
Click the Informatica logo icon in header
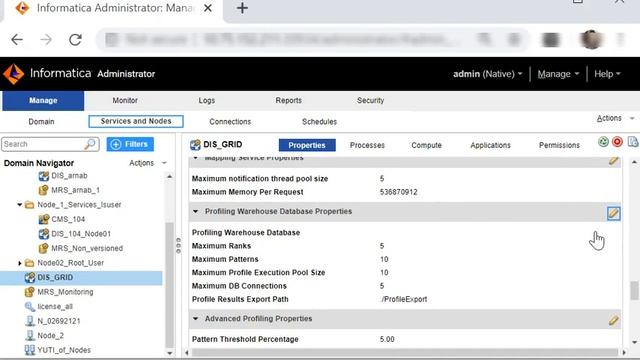pos(13,74)
